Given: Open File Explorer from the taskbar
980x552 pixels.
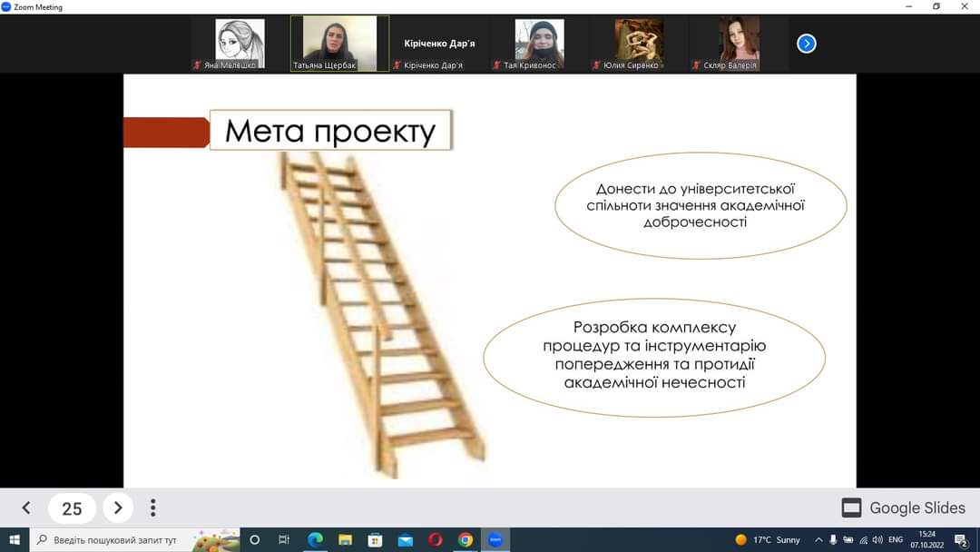Looking at the screenshot, I should (345, 539).
